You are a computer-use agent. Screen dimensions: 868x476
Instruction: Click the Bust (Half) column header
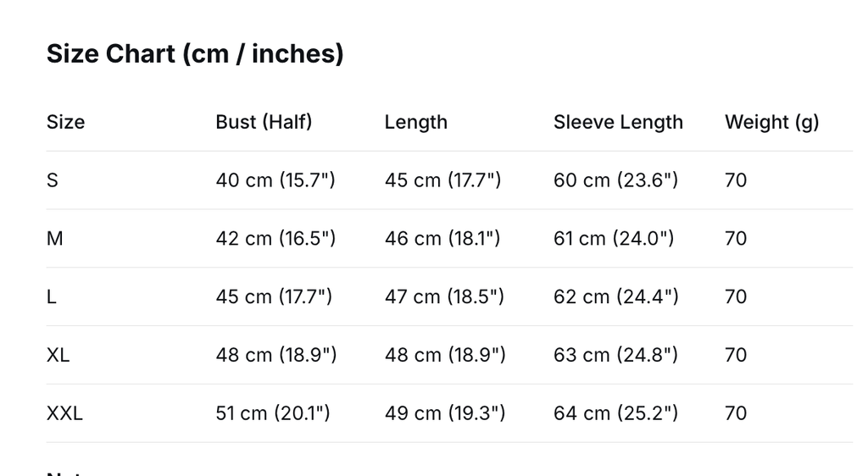coord(264,122)
